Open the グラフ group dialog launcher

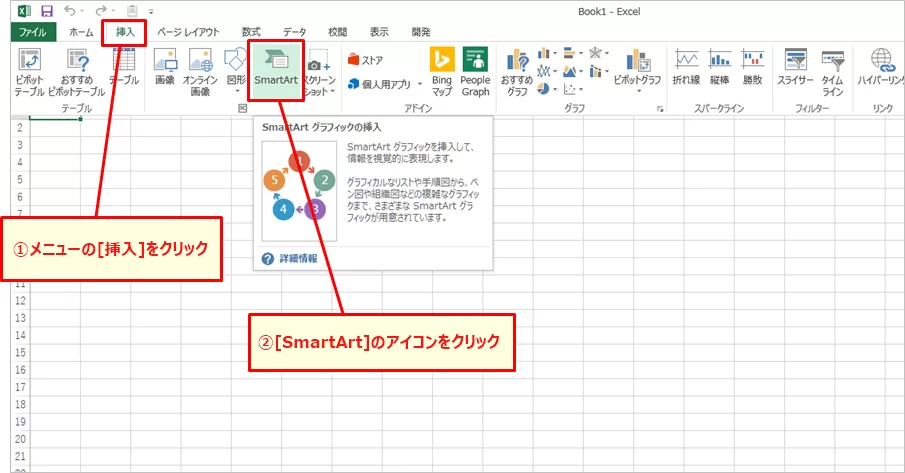660,108
